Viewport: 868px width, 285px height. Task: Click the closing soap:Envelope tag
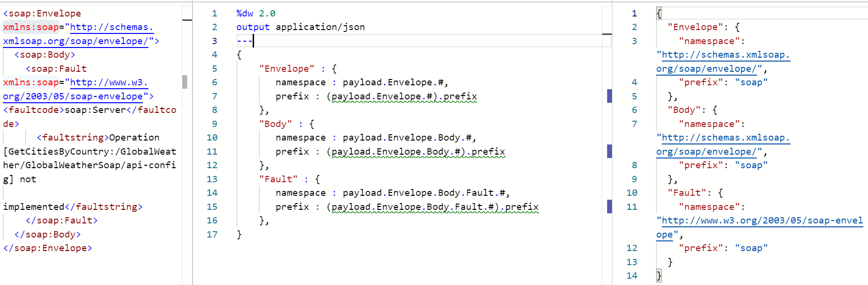tap(48, 248)
